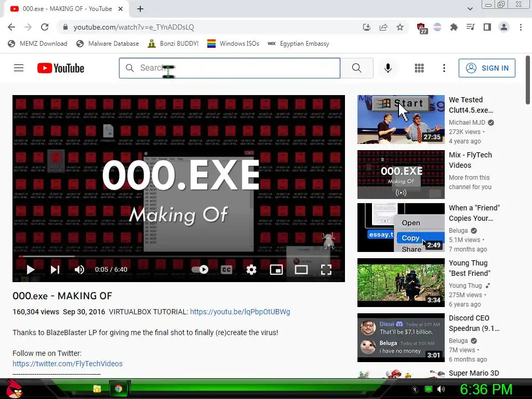Image resolution: width=532 pixels, height=399 pixels.
Task: Click the install app icon in address bar
Action: [366, 27]
